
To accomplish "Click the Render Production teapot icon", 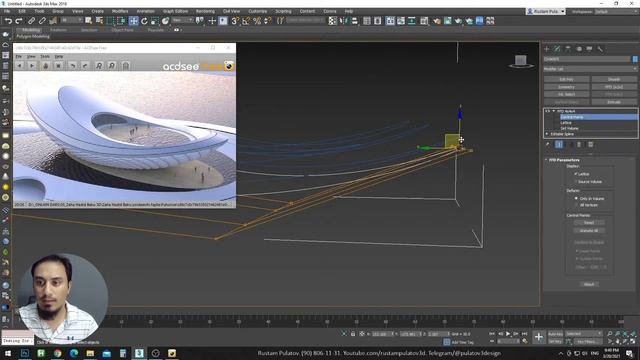I will [x=469, y=20].
